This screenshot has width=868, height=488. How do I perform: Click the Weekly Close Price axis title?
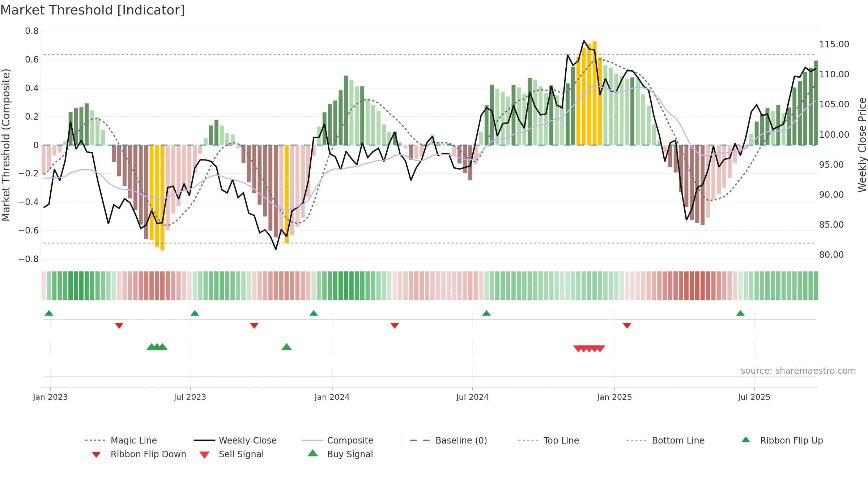863,145
